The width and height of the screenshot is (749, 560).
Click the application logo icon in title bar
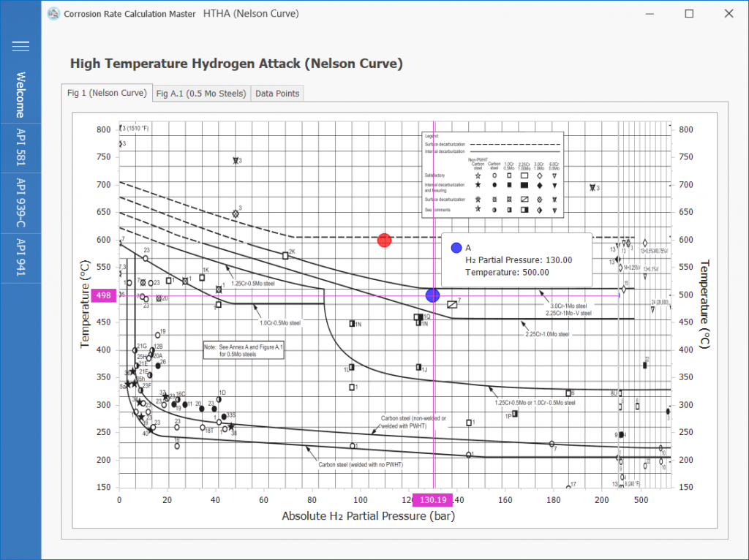[x=53, y=14]
